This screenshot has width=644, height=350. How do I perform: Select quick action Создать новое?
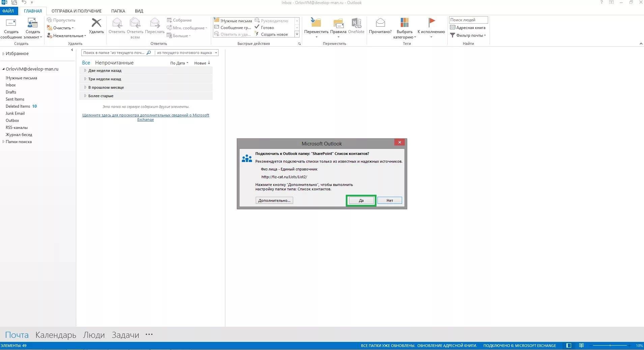pyautogui.click(x=271, y=34)
